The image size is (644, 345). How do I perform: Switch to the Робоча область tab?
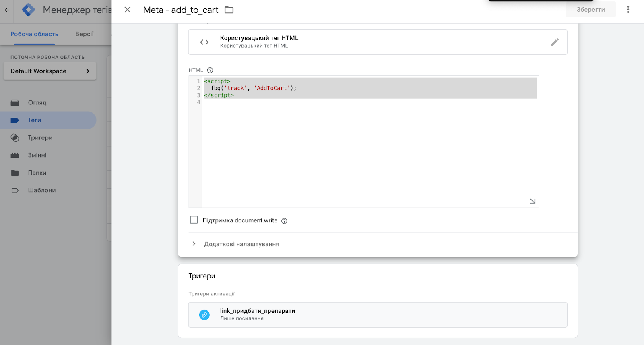tap(34, 34)
